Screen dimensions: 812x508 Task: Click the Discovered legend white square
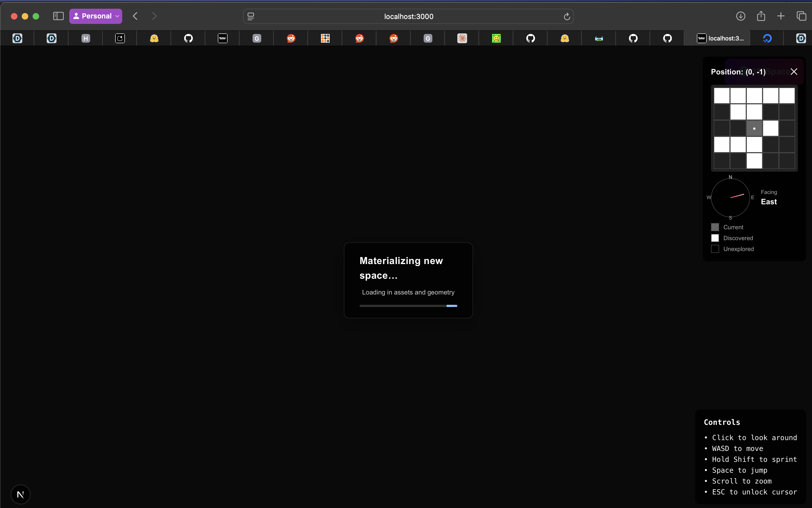click(x=715, y=238)
